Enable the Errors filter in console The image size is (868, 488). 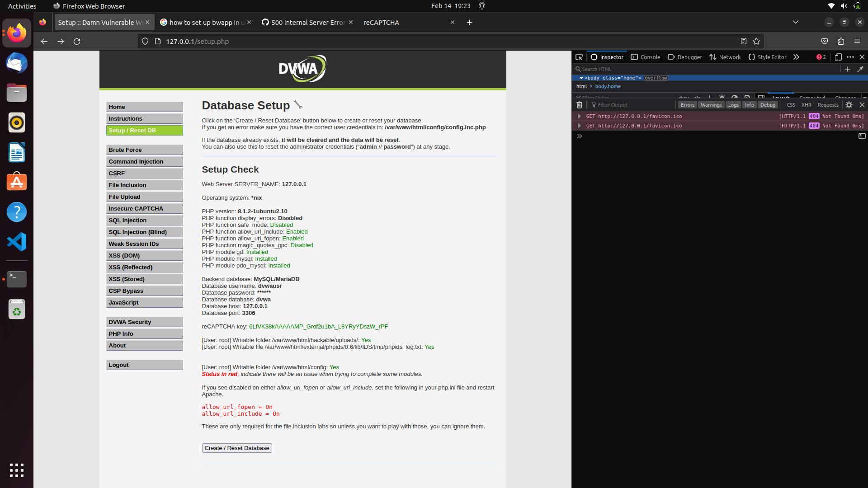point(687,105)
